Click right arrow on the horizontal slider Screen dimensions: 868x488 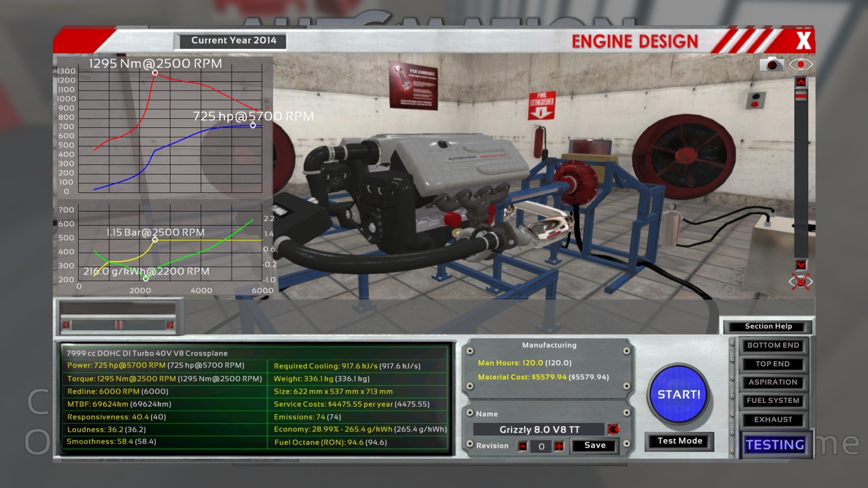[170, 325]
